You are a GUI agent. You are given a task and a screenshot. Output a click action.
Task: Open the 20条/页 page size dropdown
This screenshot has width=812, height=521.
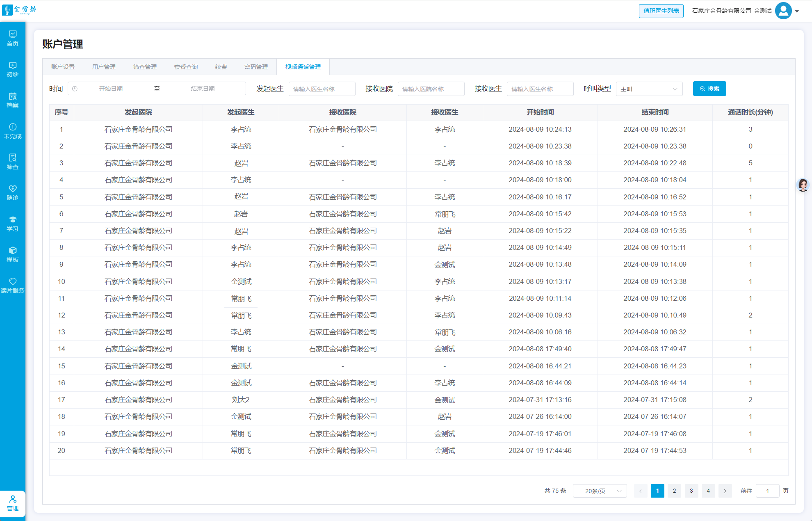click(600, 491)
